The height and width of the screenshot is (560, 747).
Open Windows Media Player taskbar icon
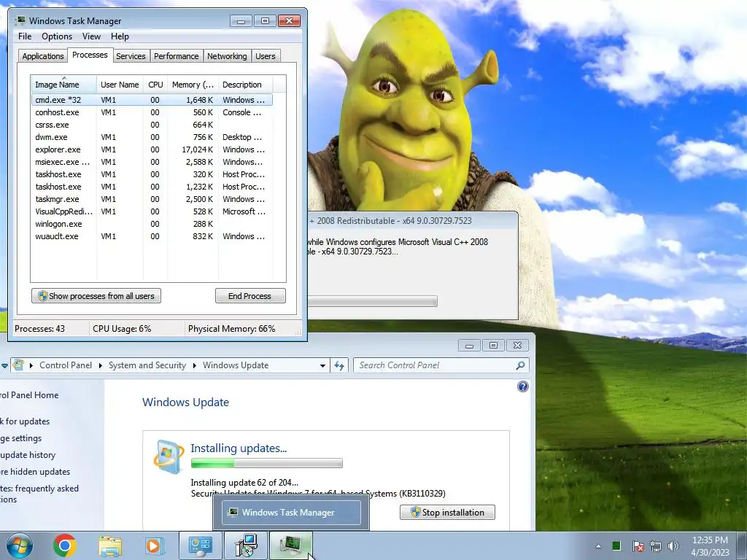154,546
